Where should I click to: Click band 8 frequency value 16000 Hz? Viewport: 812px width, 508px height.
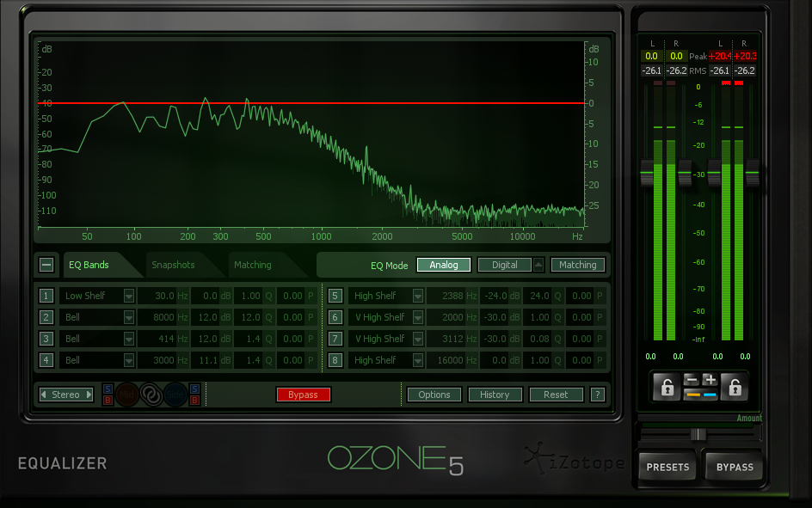452,360
